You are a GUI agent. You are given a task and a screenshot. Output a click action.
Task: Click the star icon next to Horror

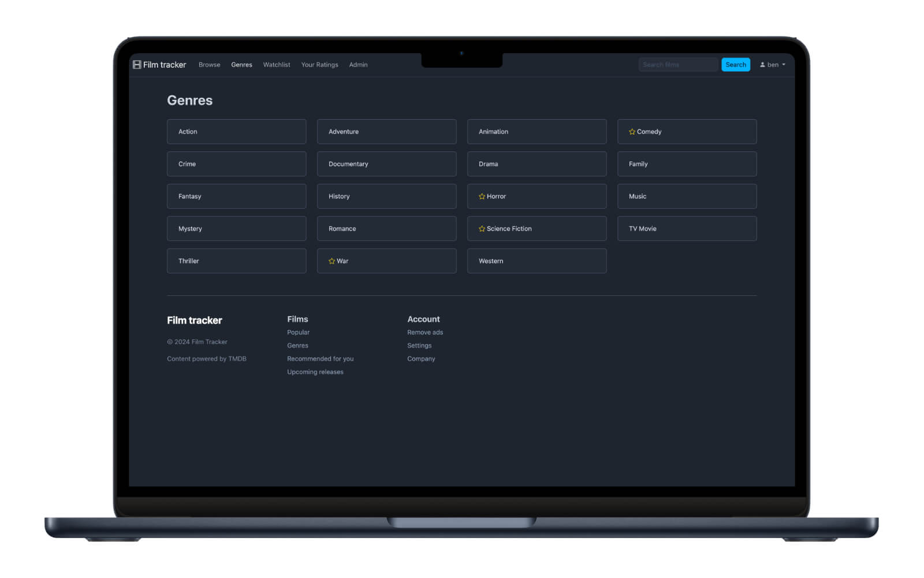point(482,196)
